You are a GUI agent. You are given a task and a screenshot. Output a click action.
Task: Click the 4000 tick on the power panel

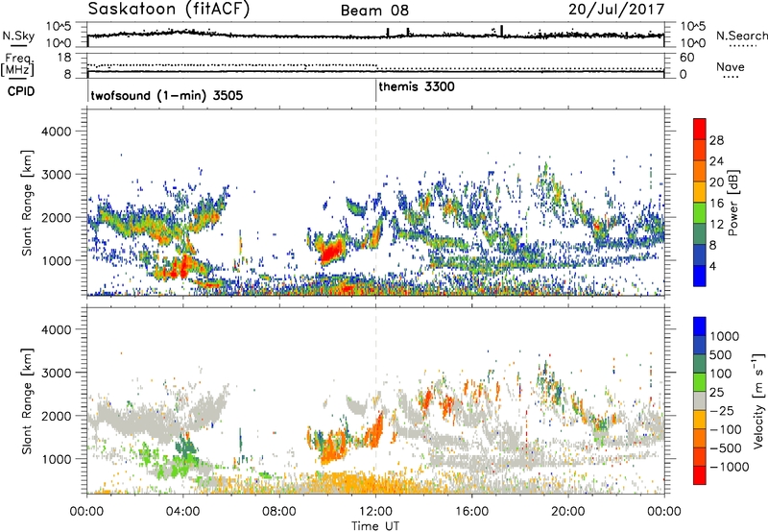point(56,132)
